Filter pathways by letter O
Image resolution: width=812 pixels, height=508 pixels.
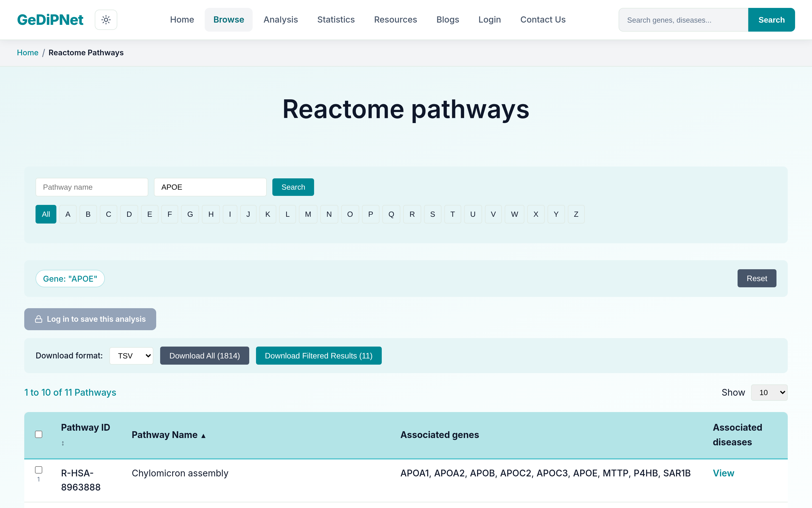click(350, 214)
